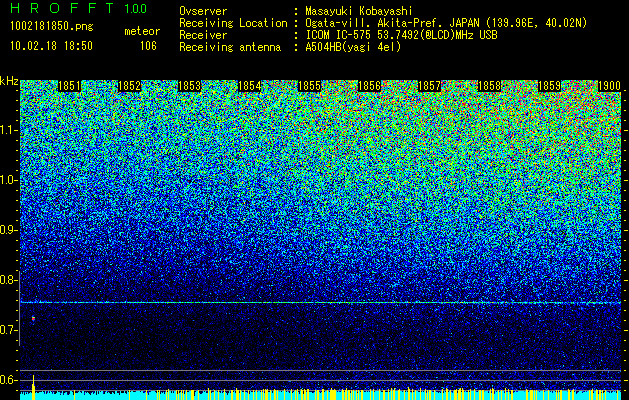
Task: Click the 1857 time marker
Action: pos(429,86)
